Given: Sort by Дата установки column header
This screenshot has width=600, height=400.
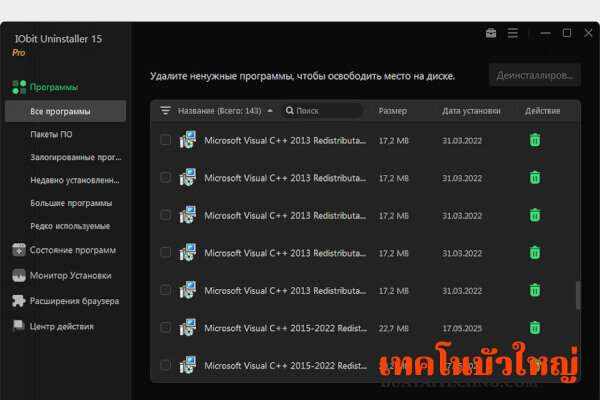Looking at the screenshot, I should [x=471, y=111].
